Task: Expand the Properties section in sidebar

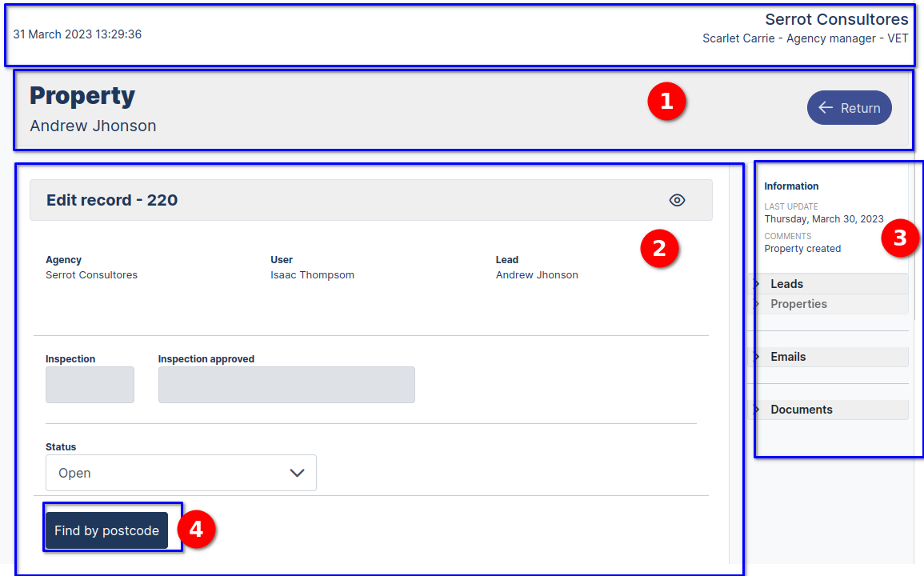Action: pos(798,304)
